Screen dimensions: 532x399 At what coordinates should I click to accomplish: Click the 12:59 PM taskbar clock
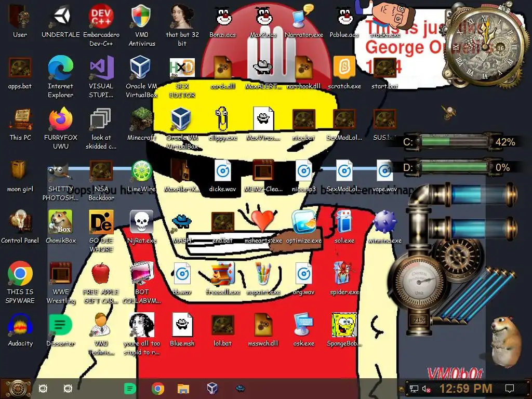465,389
